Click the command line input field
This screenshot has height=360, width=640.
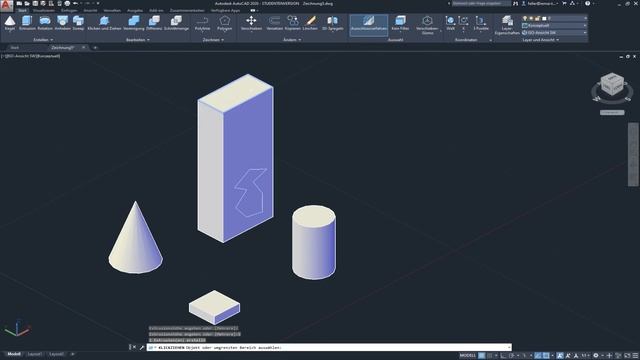(x=329, y=347)
